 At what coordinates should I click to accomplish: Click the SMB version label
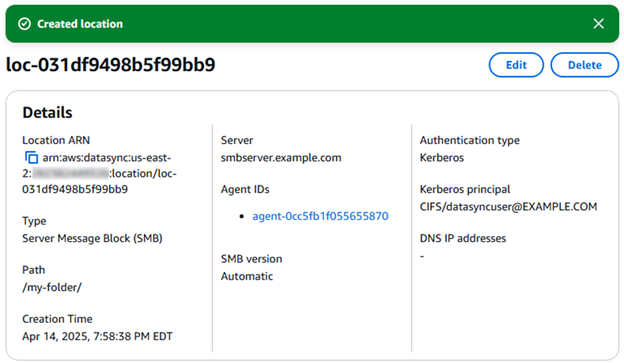tap(252, 259)
